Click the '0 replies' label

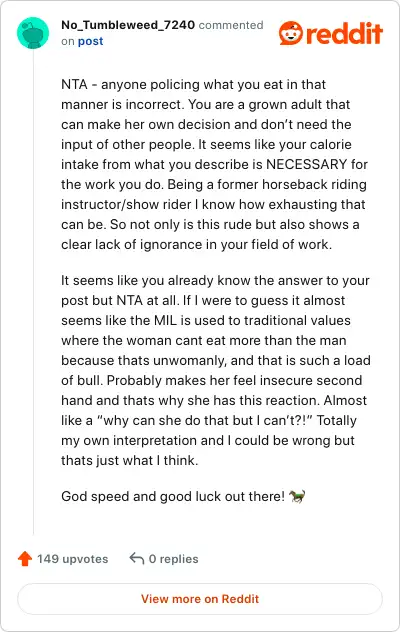point(173,559)
